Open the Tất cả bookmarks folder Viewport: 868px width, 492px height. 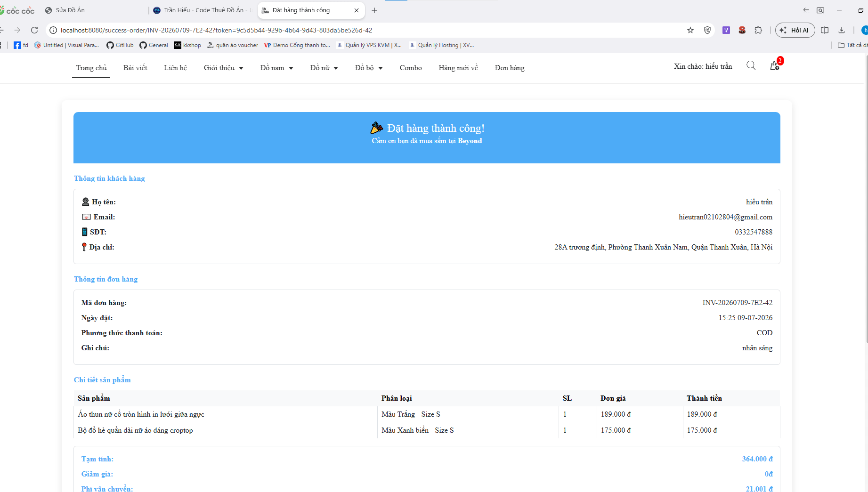pyautogui.click(x=852, y=45)
